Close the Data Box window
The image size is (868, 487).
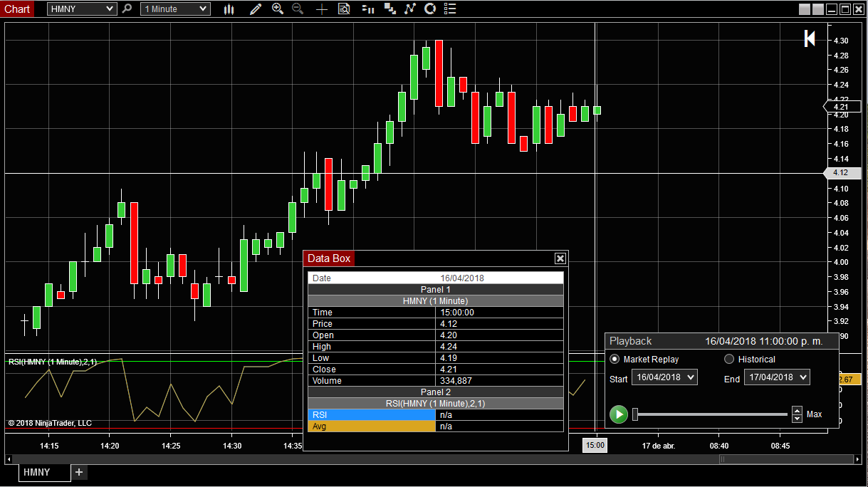[560, 258]
